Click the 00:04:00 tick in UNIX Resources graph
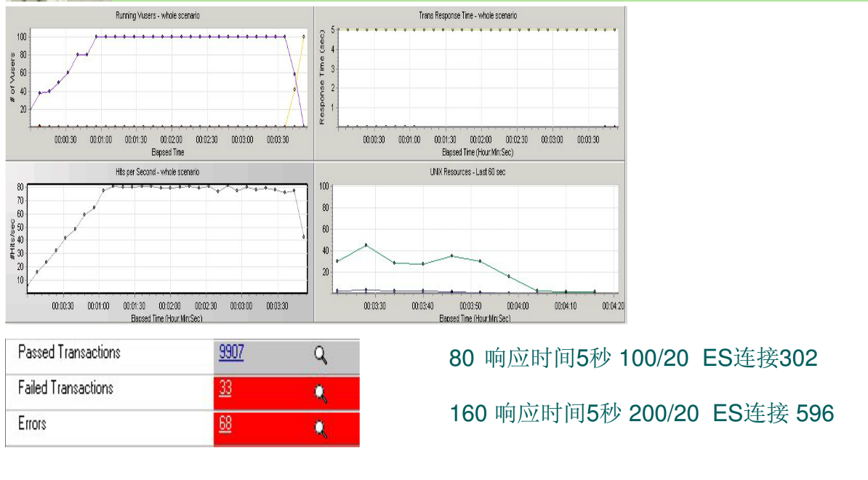This screenshot has width=868, height=480. (518, 306)
